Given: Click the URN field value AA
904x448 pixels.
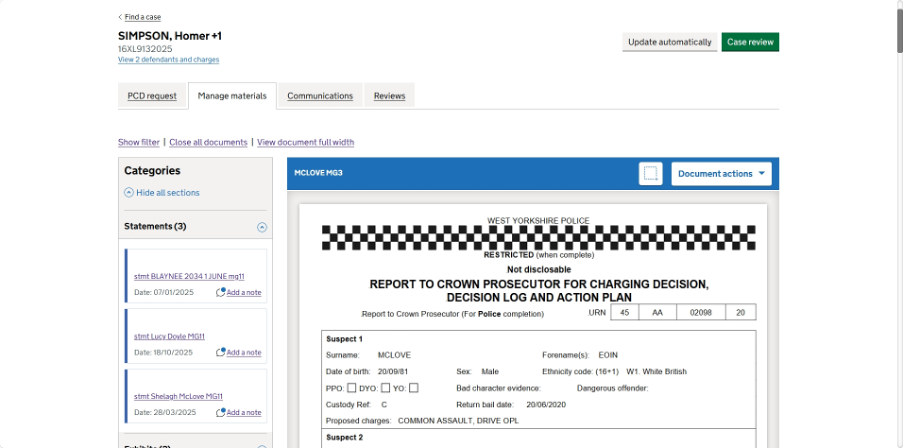Looking at the screenshot, I should [x=658, y=313].
